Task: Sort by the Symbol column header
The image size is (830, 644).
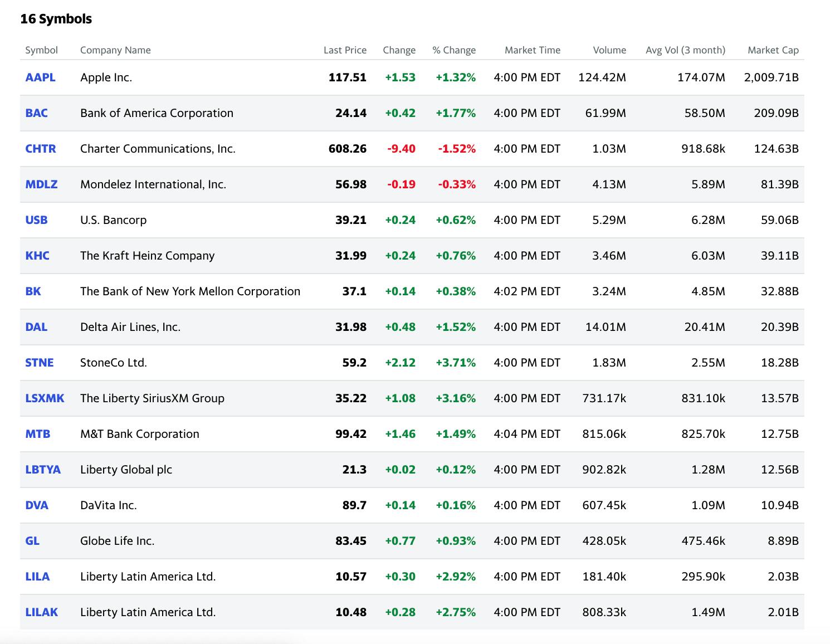Action: click(41, 50)
